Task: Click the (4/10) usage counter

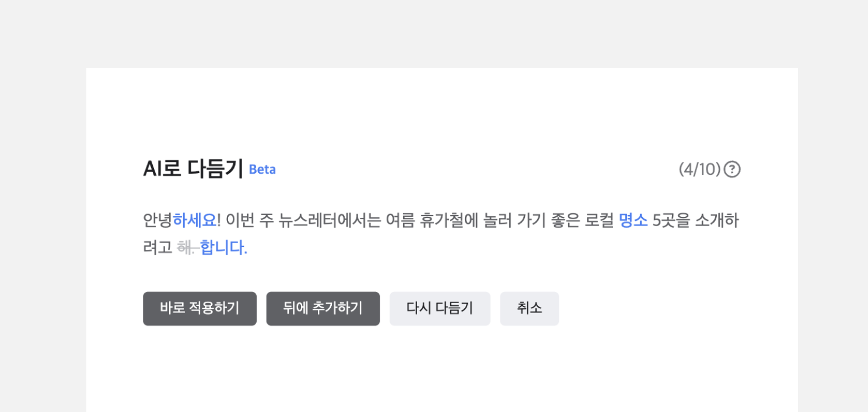Action: tap(699, 170)
